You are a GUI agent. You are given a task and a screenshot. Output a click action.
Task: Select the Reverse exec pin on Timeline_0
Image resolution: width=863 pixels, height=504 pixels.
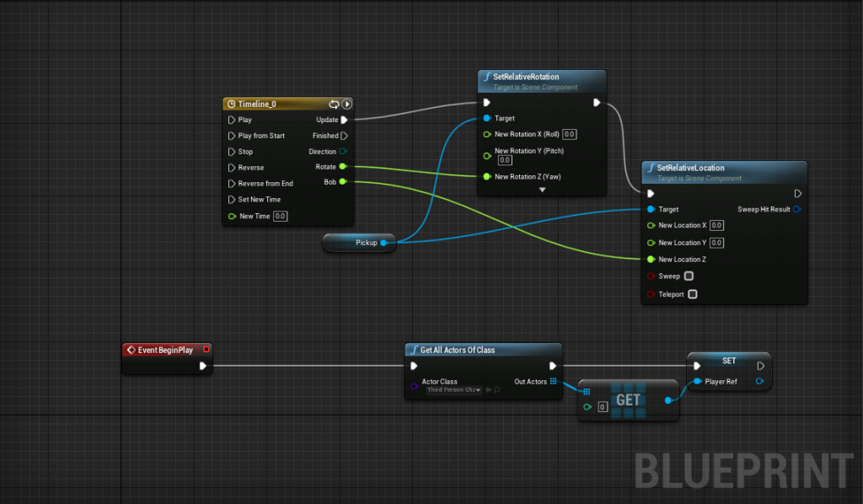click(x=232, y=168)
